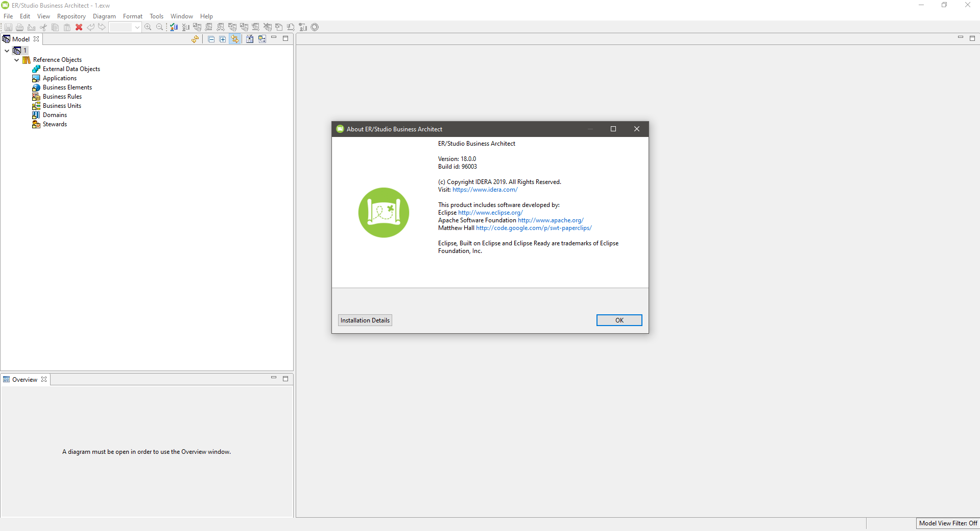Open the http://www.apache.org/ link
This screenshot has height=531, width=980.
[x=551, y=220]
